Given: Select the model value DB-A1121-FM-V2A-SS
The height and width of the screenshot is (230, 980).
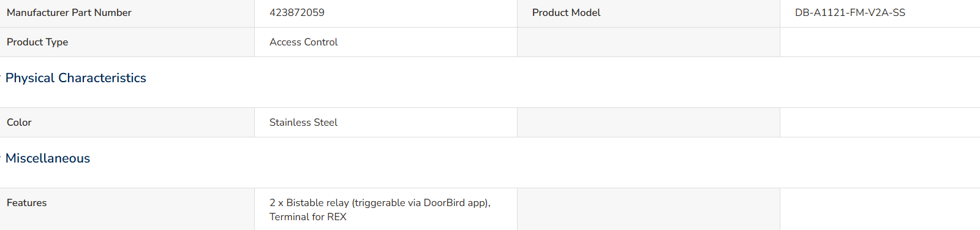Looking at the screenshot, I should (850, 12).
